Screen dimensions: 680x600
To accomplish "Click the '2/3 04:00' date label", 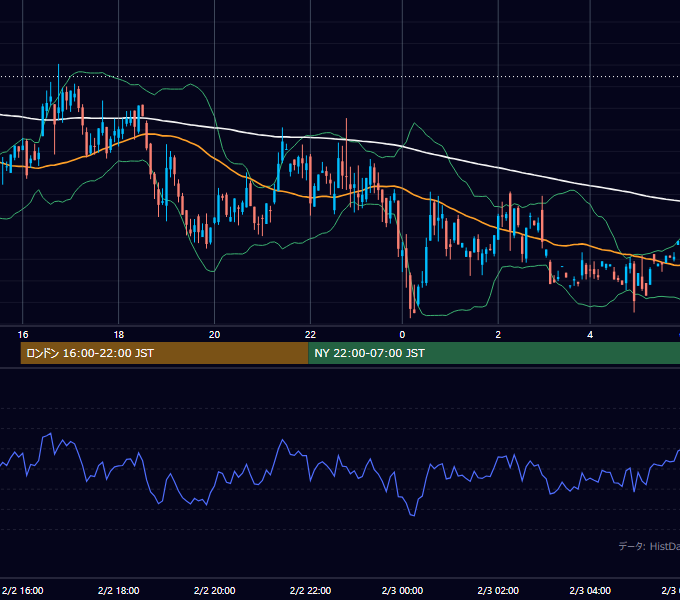I will (x=590, y=590).
